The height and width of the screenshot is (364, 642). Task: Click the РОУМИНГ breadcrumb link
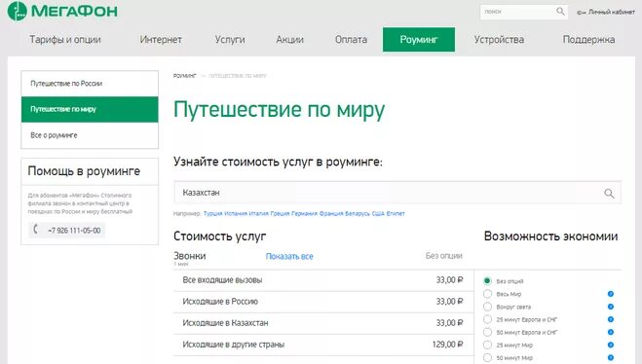(185, 76)
